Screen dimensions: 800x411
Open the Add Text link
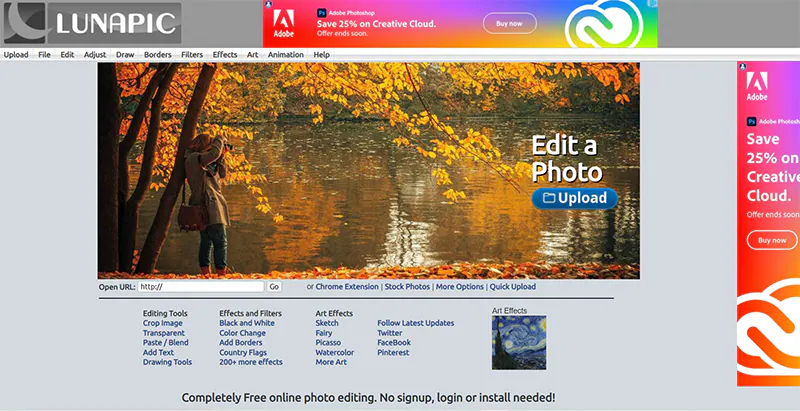[158, 352]
